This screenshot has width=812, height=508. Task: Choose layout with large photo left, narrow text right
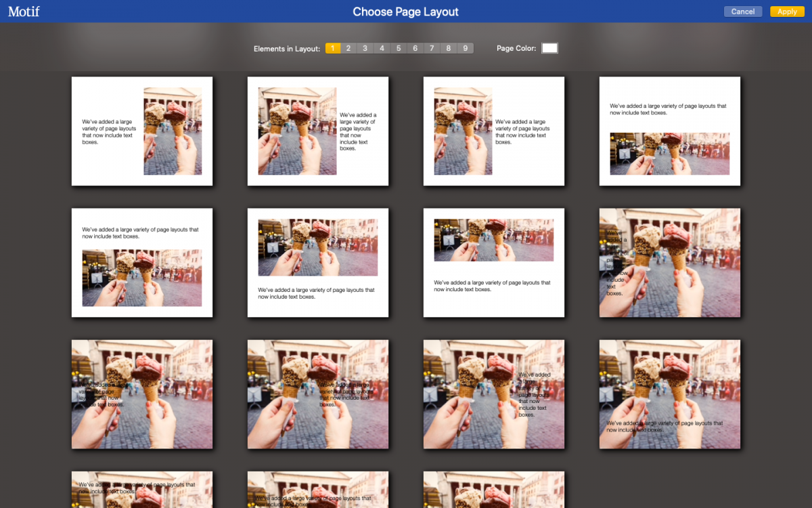318,131
